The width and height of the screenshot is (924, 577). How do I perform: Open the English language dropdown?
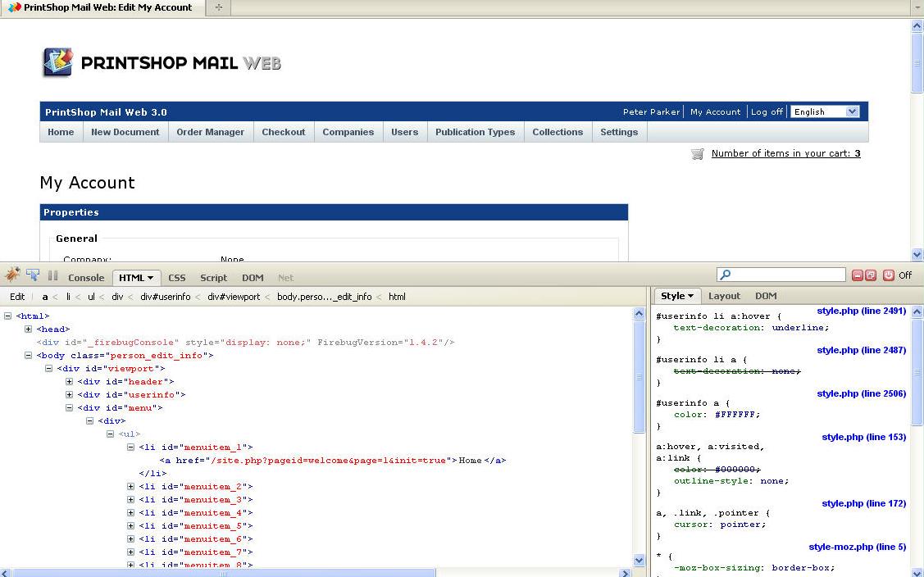pyautogui.click(x=825, y=111)
